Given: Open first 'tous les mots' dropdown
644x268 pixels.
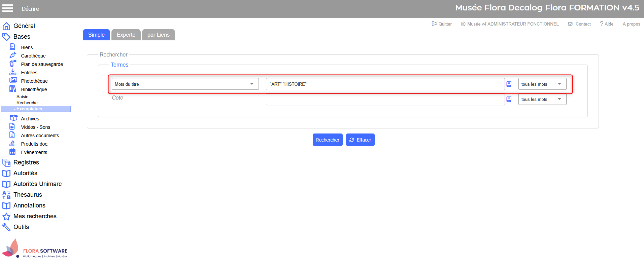Looking at the screenshot, I should (542, 84).
